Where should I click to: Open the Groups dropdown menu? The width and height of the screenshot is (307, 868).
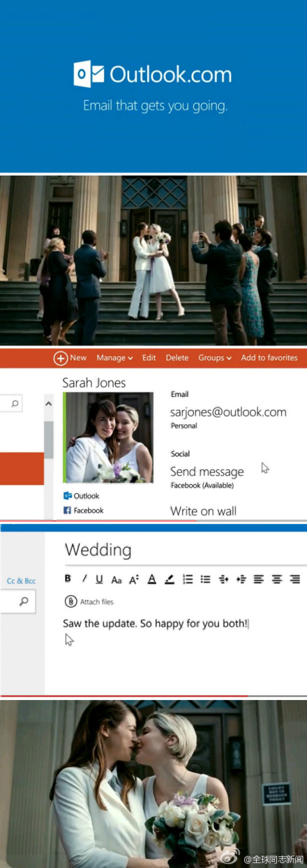point(215,357)
